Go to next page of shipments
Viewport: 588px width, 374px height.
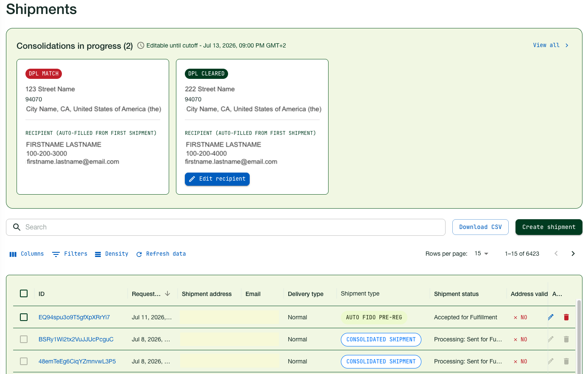tap(573, 254)
